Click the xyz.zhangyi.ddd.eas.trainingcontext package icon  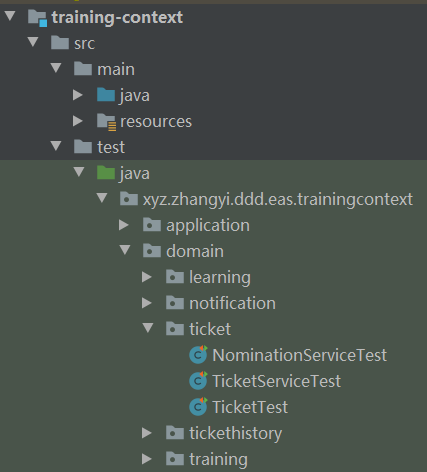[x=129, y=199]
